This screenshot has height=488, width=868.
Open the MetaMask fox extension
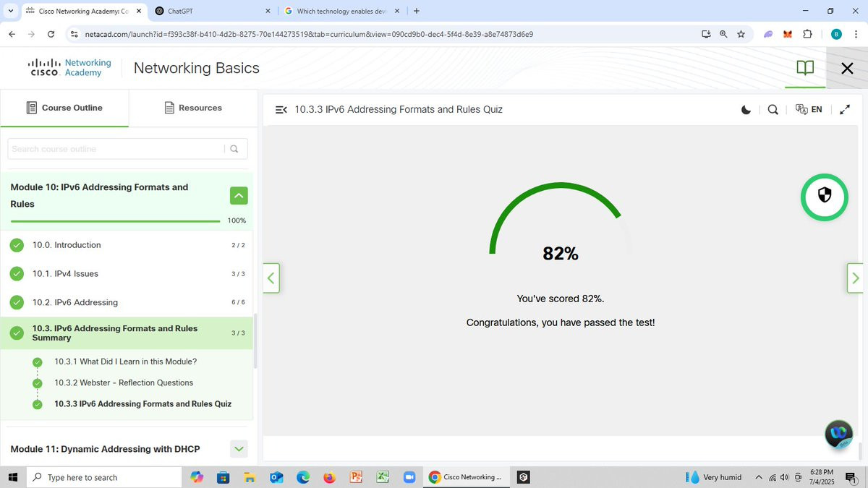[x=788, y=34]
